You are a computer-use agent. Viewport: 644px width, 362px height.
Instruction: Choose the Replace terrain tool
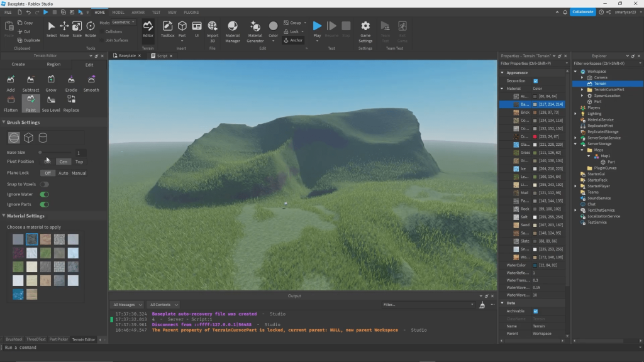(71, 104)
